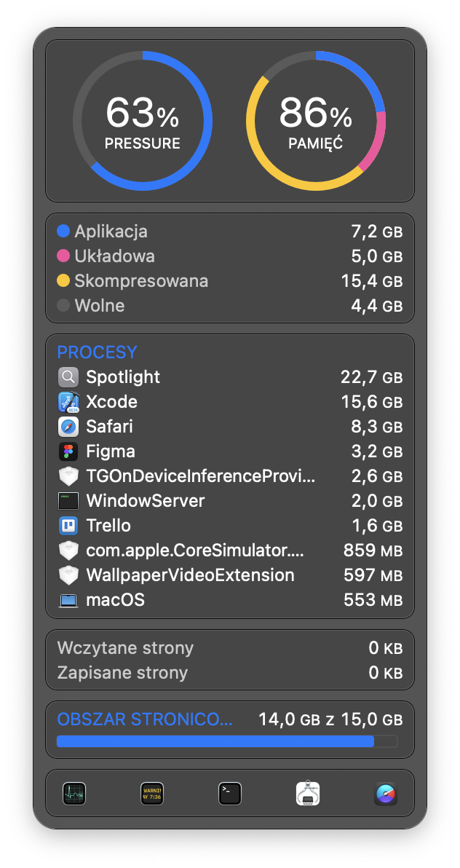Click the yellow Skompresowana color dot
The height and width of the screenshot is (868, 460).
[63, 280]
